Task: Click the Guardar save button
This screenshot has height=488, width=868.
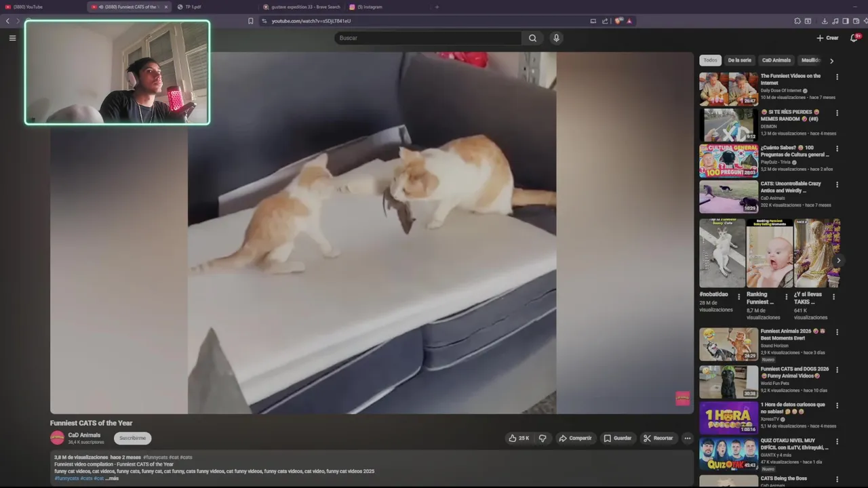Action: pos(618,438)
